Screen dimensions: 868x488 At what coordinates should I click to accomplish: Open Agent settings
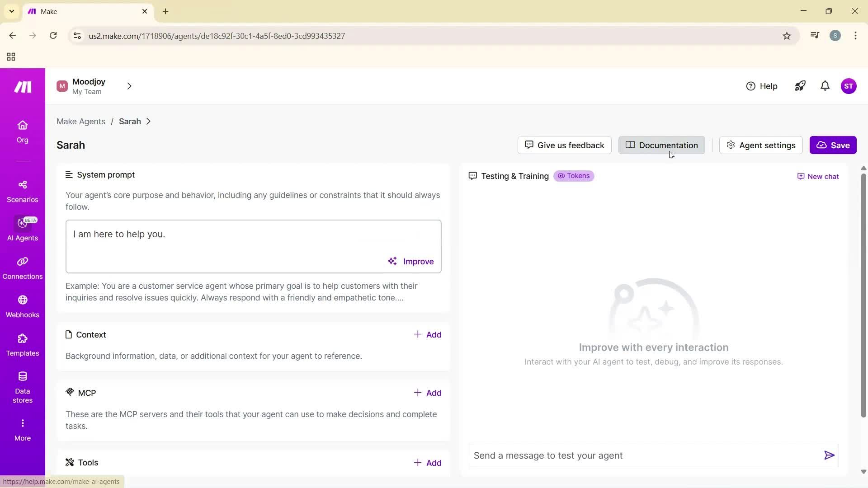(760, 145)
